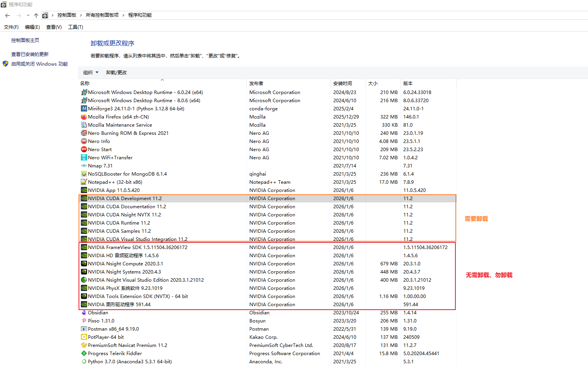Sort by the 安装时间 column header

[x=348, y=84]
